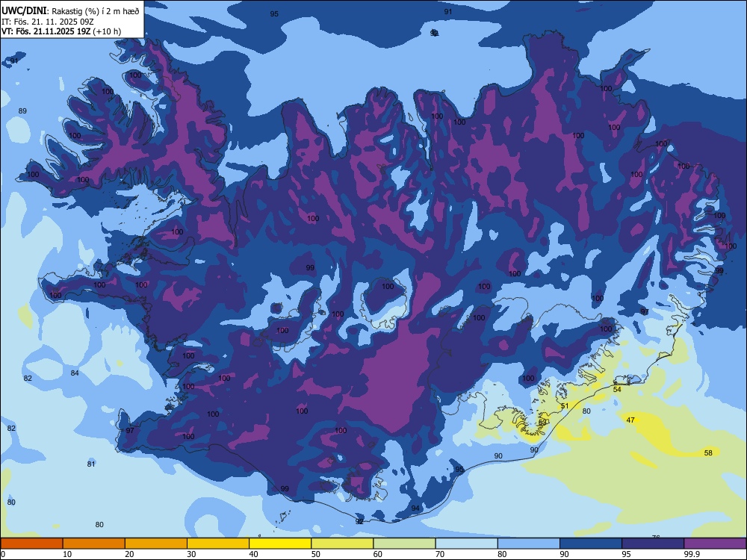Click the '54' value on the southeast coast
This screenshot has height=560, width=747.
pyautogui.click(x=617, y=389)
